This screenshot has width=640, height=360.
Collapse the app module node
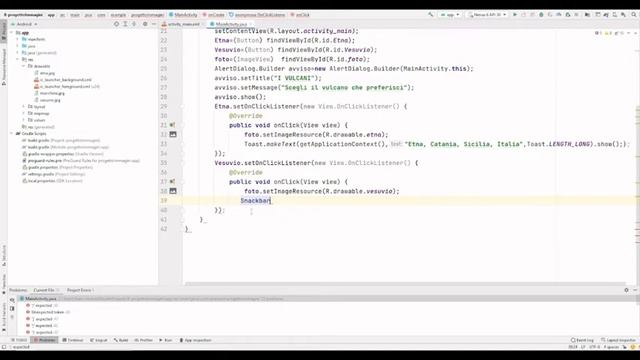tap(11, 33)
